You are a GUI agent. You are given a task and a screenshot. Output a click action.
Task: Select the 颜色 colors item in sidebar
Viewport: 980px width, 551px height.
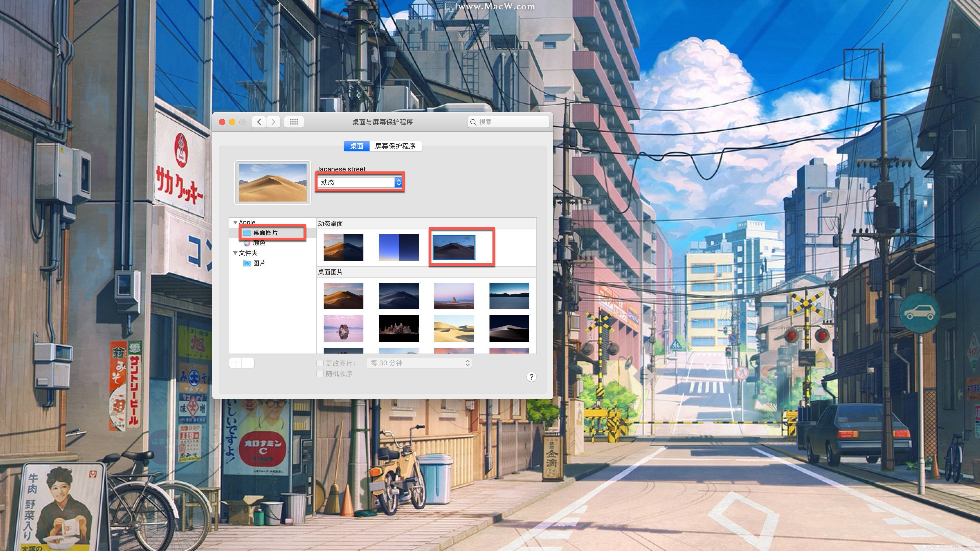pyautogui.click(x=259, y=243)
